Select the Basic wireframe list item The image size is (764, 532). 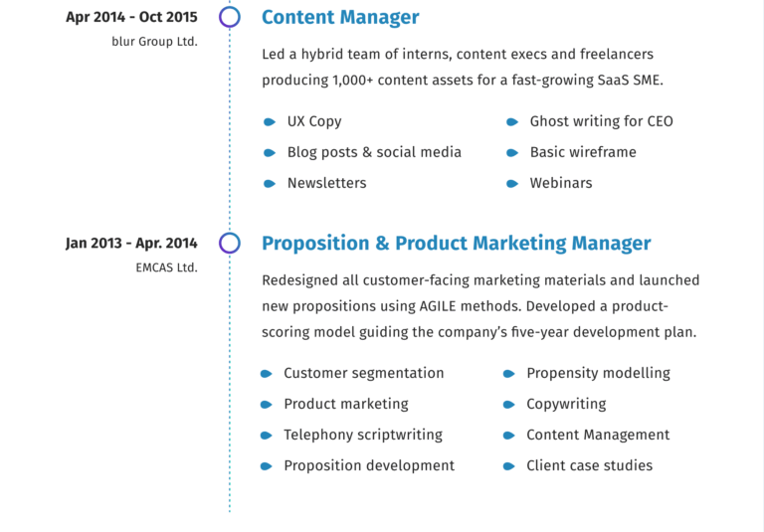pos(583,152)
